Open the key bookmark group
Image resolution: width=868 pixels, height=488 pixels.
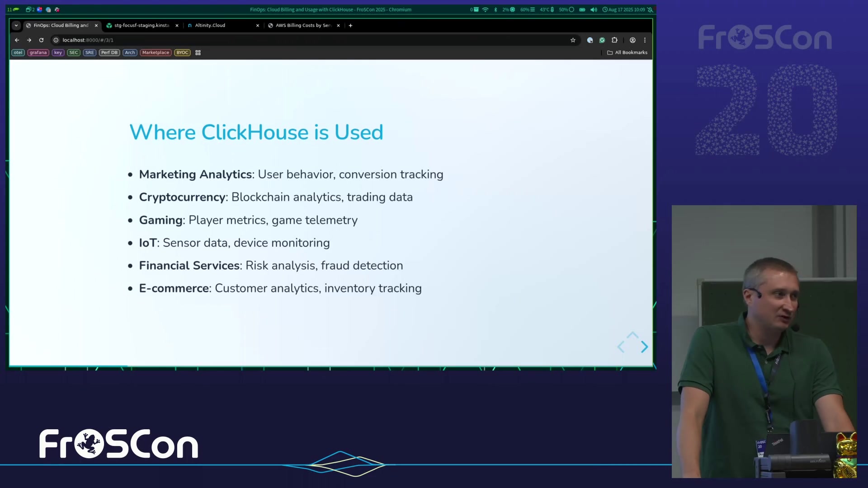58,53
